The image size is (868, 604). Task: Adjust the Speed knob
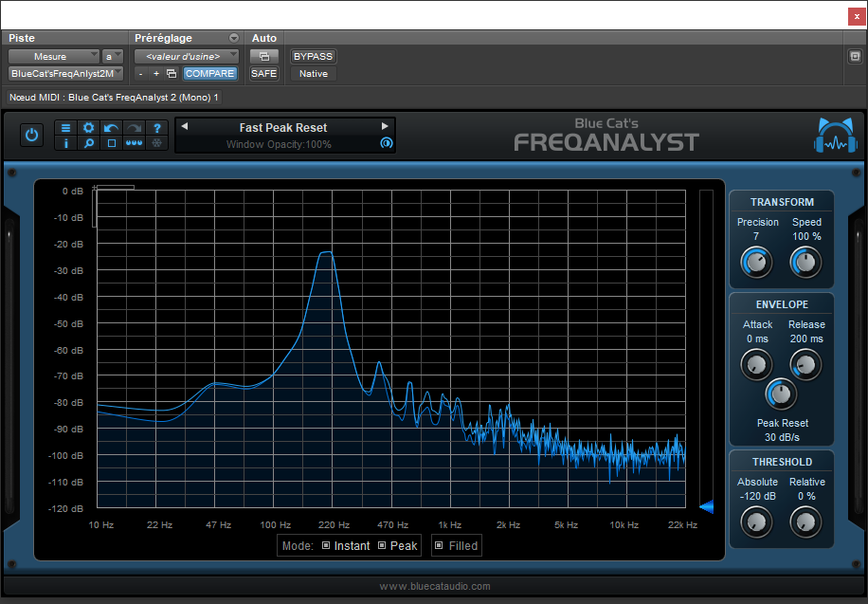[805, 262]
